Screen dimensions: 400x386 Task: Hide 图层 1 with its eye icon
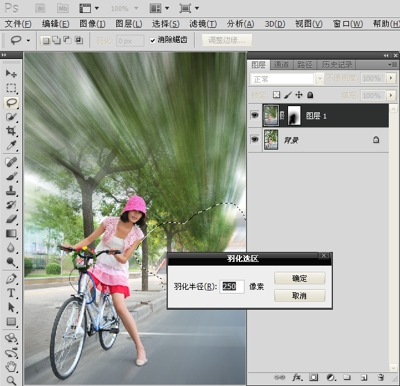(x=255, y=115)
